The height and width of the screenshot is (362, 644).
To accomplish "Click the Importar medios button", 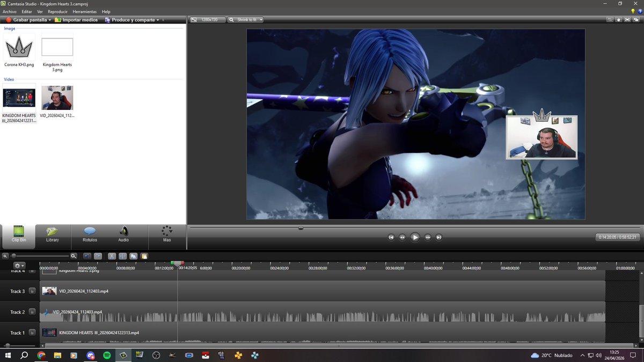I will [76, 20].
